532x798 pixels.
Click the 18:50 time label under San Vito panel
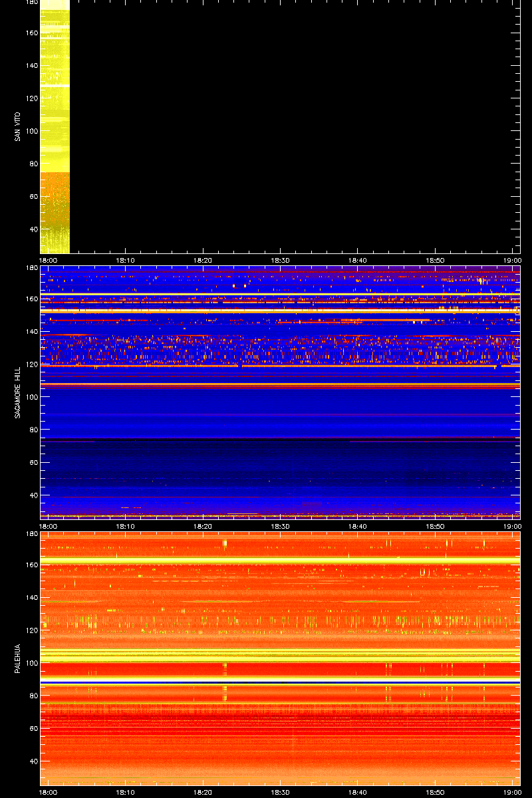(x=436, y=261)
